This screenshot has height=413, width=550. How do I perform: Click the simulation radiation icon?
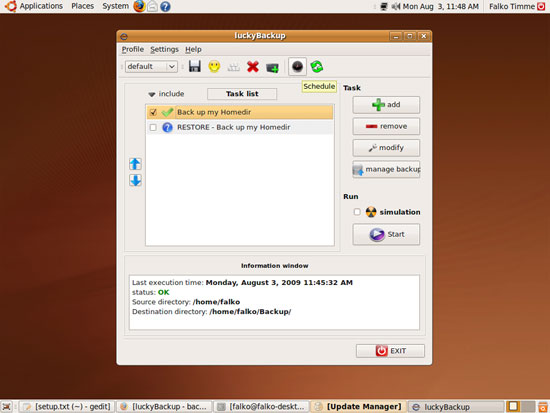click(371, 212)
